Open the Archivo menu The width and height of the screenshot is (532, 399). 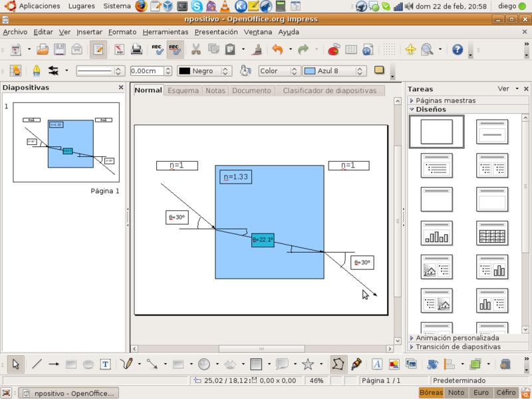[15, 32]
